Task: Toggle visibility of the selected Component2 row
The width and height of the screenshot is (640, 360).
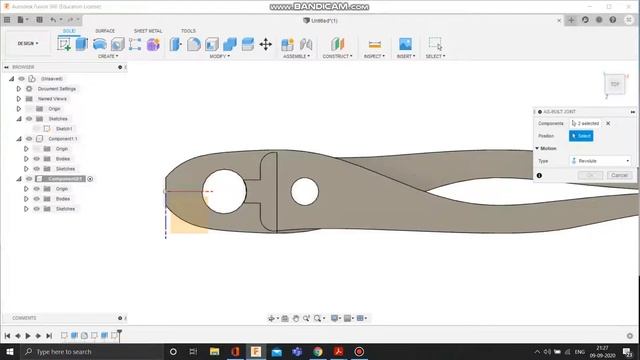Action: point(29,179)
